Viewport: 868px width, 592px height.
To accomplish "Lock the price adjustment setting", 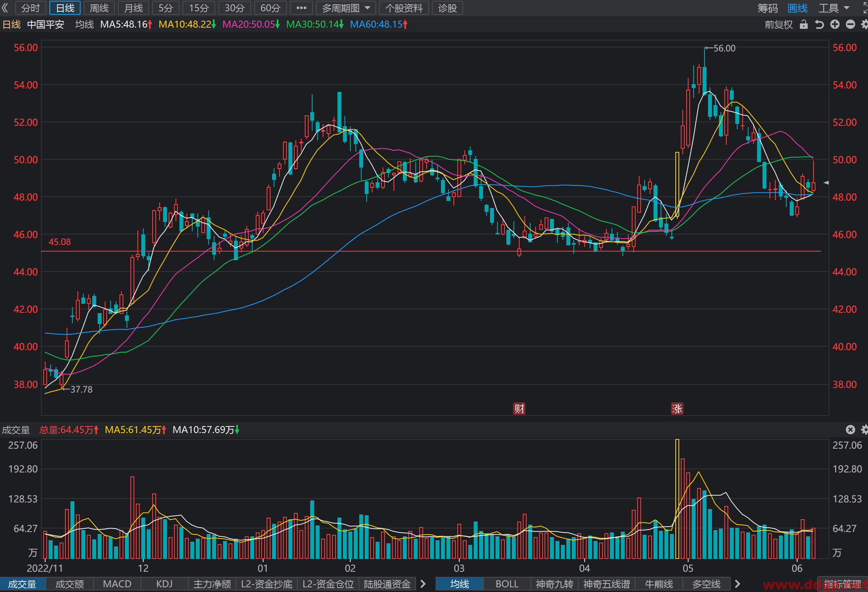I will (x=804, y=25).
